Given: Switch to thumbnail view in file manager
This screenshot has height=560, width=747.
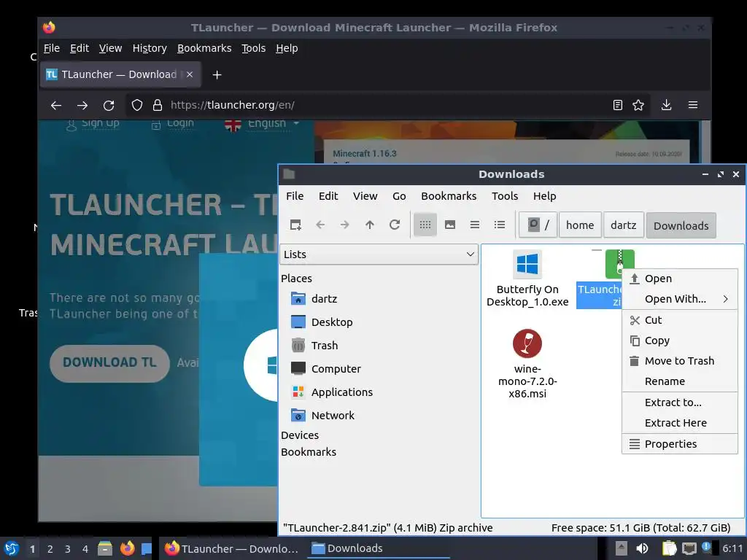Looking at the screenshot, I should (x=450, y=225).
